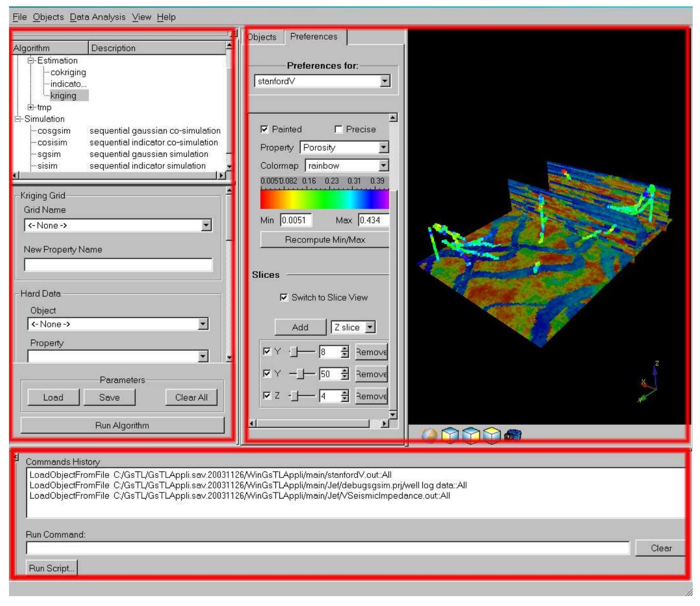Open the Preferences for stanfordV dropdown
Viewport: 700px width, 606px height.
point(385,81)
